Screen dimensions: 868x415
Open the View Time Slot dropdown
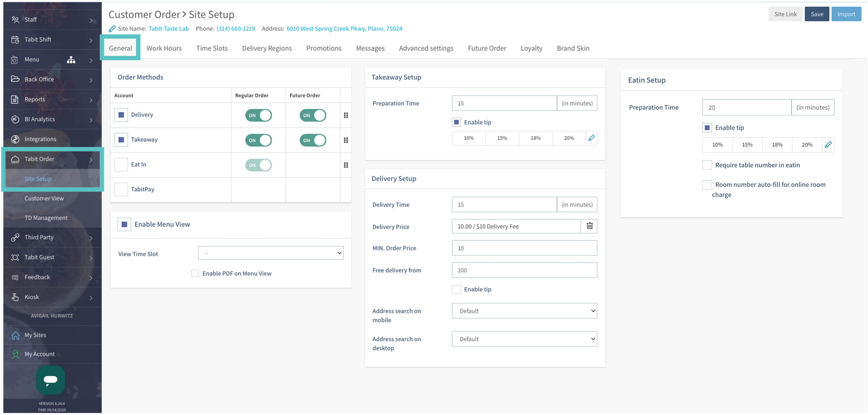[x=271, y=253]
